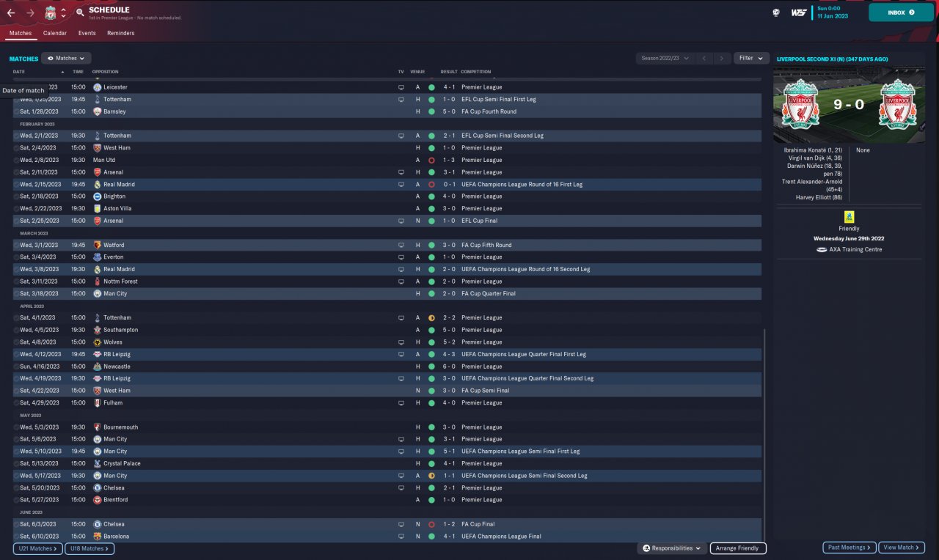Go forward using the forward arrow
Image resolution: width=939 pixels, height=560 pixels.
tap(30, 13)
